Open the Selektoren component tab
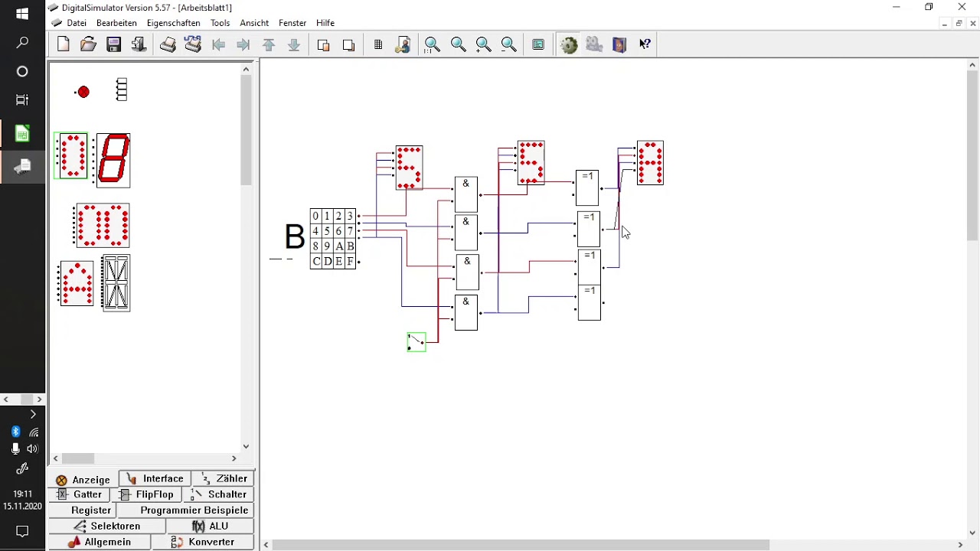The height and width of the screenshot is (551, 980). tap(107, 526)
